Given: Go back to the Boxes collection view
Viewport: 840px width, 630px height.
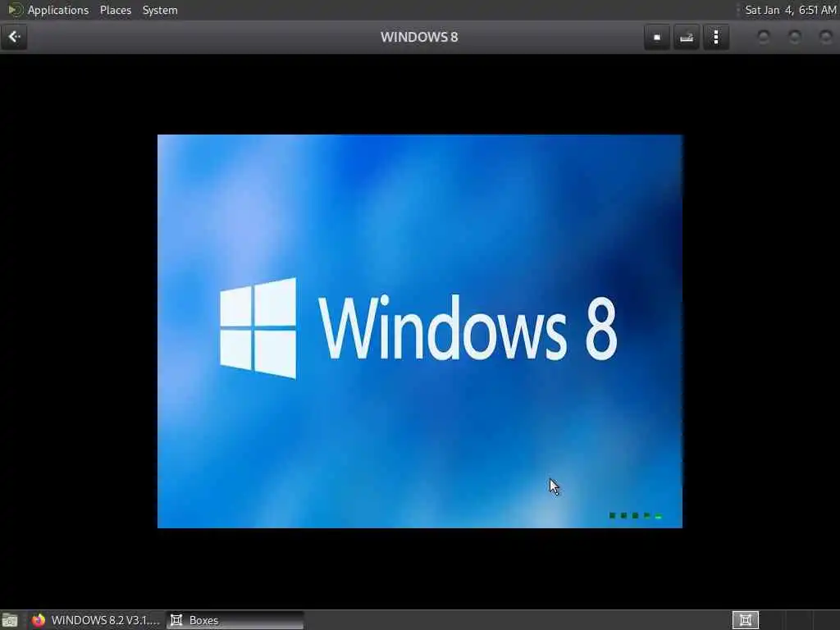Looking at the screenshot, I should 14,37.
